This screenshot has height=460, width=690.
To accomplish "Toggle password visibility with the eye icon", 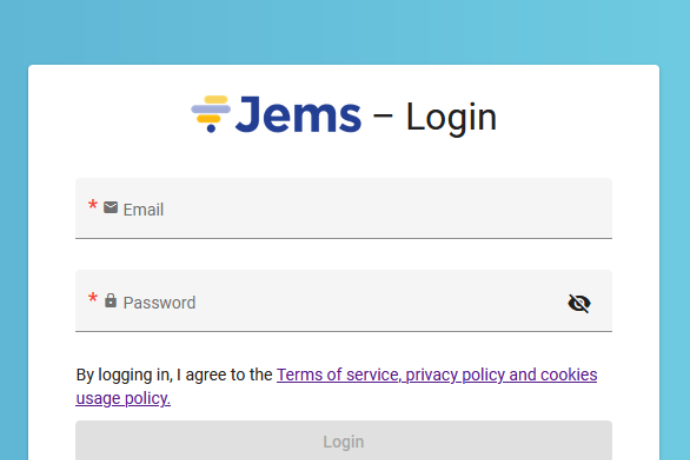I will pyautogui.click(x=579, y=303).
